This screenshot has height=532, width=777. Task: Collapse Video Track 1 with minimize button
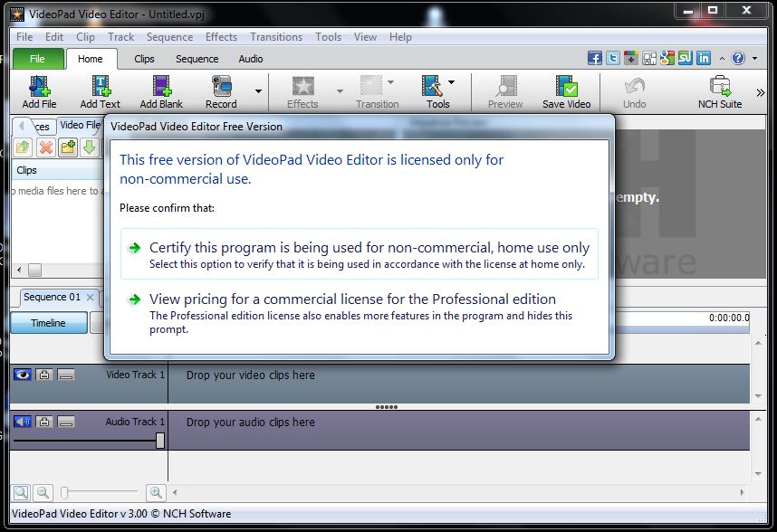(x=65, y=375)
